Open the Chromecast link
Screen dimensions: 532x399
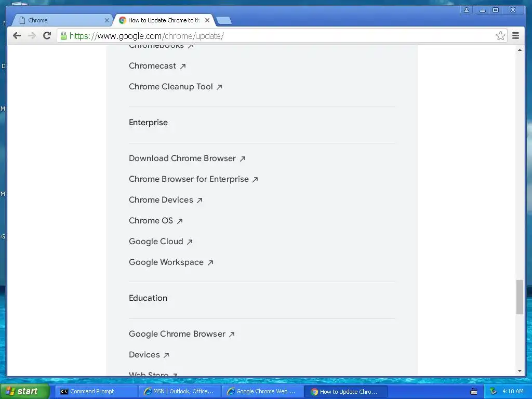pos(157,66)
